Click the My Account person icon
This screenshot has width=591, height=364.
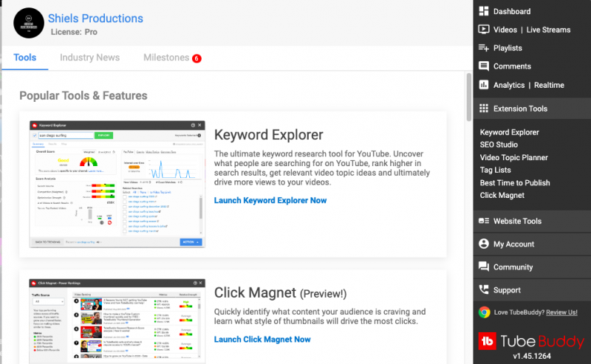(484, 244)
